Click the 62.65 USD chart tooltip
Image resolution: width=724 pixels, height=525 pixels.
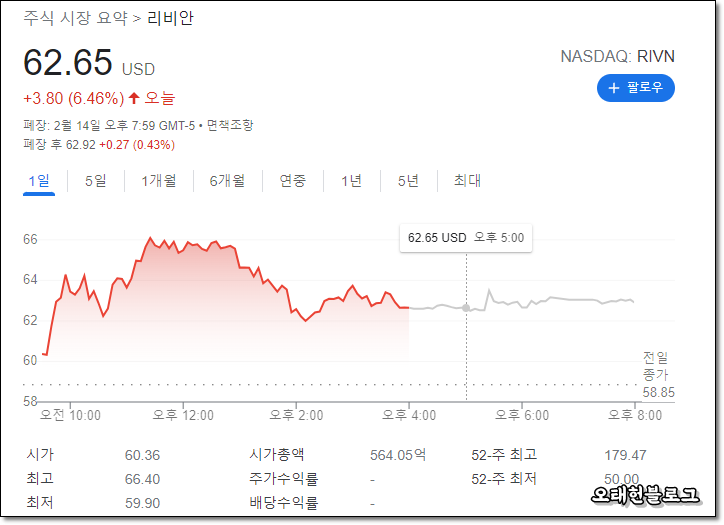pyautogui.click(x=466, y=238)
